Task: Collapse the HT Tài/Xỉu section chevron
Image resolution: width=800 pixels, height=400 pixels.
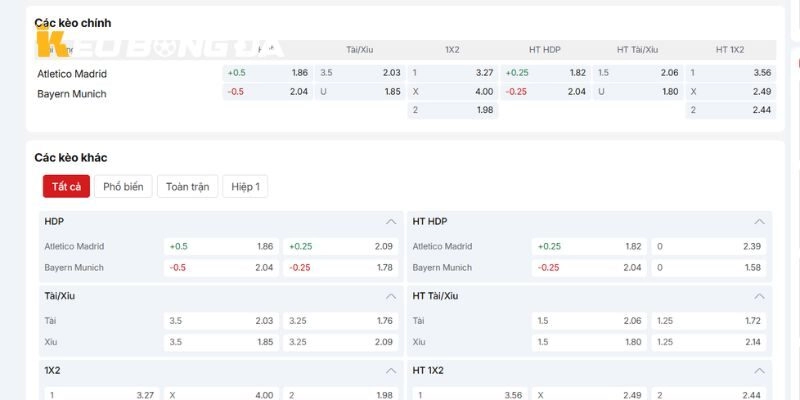Action: point(759,296)
